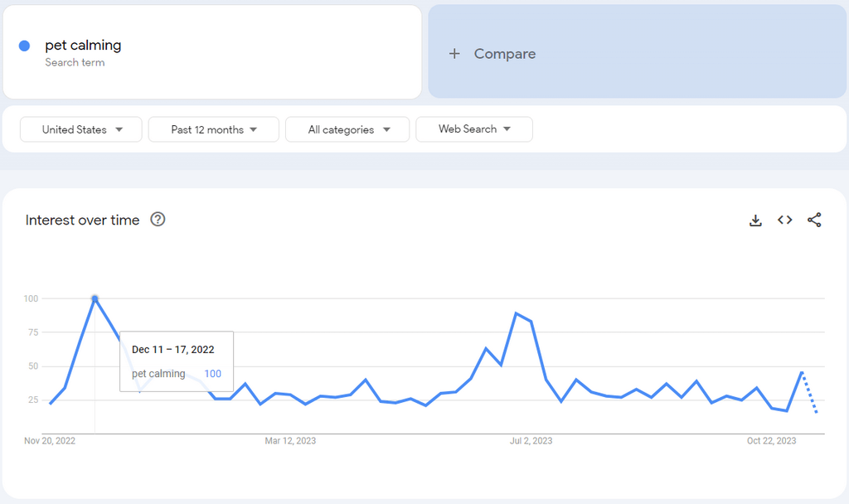
Task: Select the Dec 11–17 peak data point
Action: coord(95,298)
